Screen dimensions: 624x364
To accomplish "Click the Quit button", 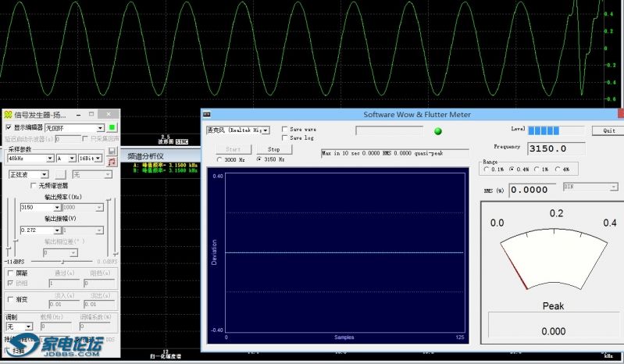I will point(609,130).
